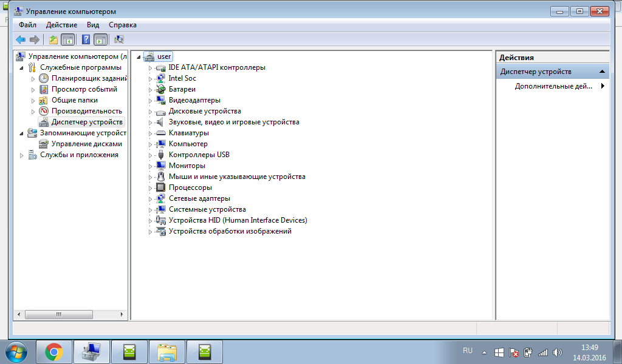
Task: Expand the Intel Soc node arrow
Action: click(x=151, y=79)
